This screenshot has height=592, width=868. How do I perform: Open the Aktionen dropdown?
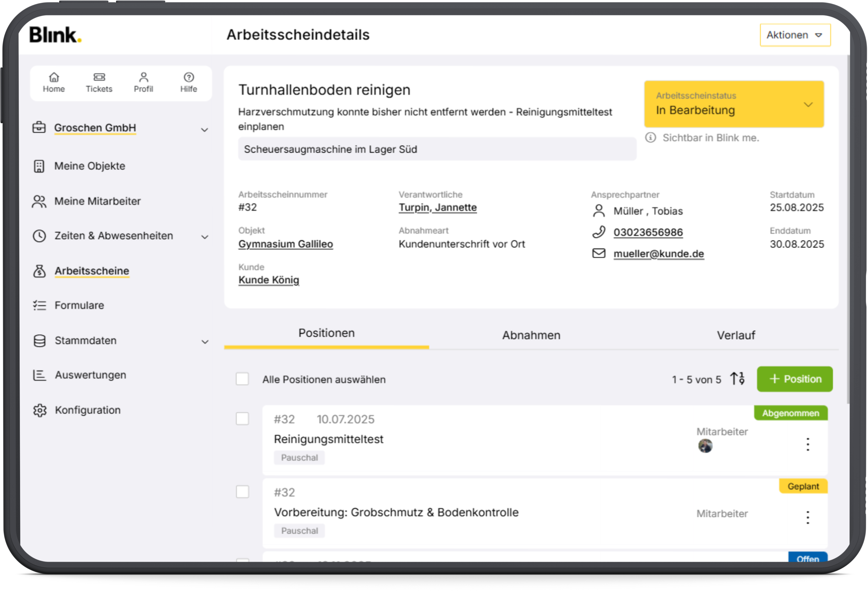tap(795, 35)
